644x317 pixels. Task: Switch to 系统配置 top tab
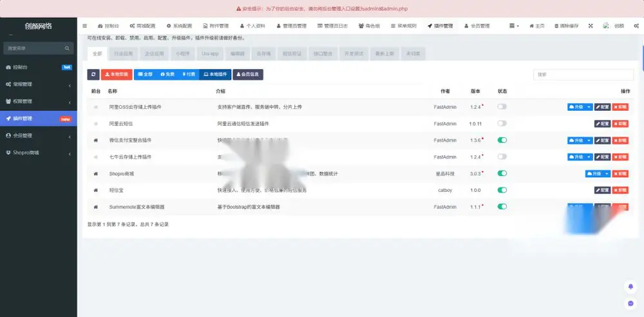(x=179, y=26)
